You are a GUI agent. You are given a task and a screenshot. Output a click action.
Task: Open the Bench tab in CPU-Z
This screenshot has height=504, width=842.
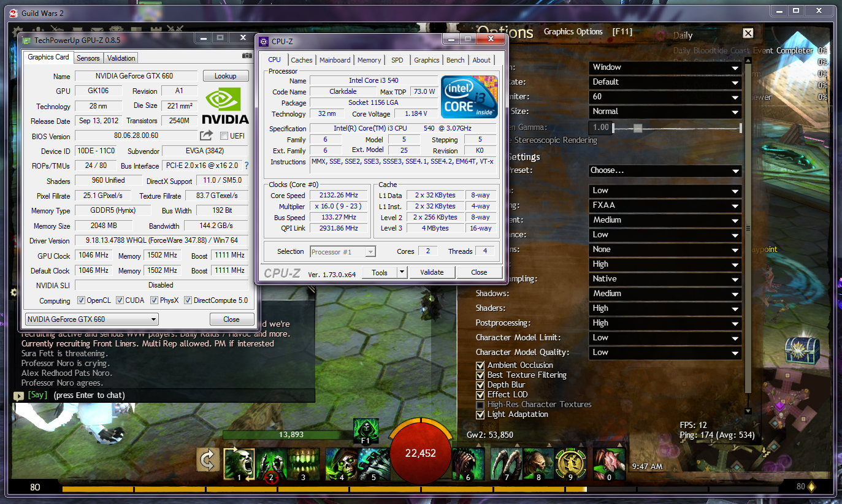[456, 60]
